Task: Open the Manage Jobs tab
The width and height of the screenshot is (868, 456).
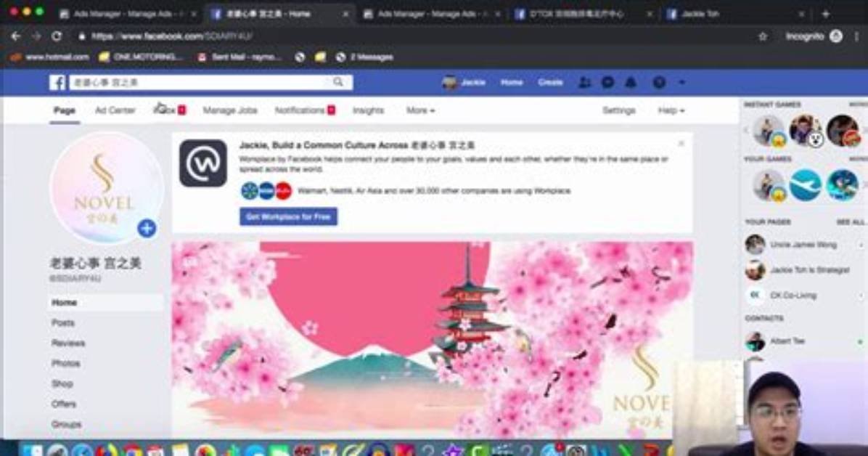Action: (x=230, y=110)
